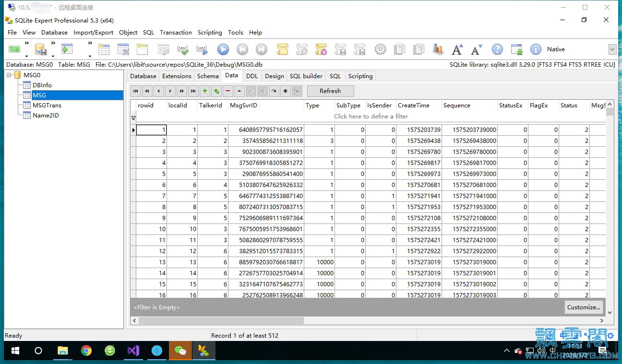Sort by the CreateTime column header
Image resolution: width=622 pixels, height=364 pixels.
tap(419, 106)
